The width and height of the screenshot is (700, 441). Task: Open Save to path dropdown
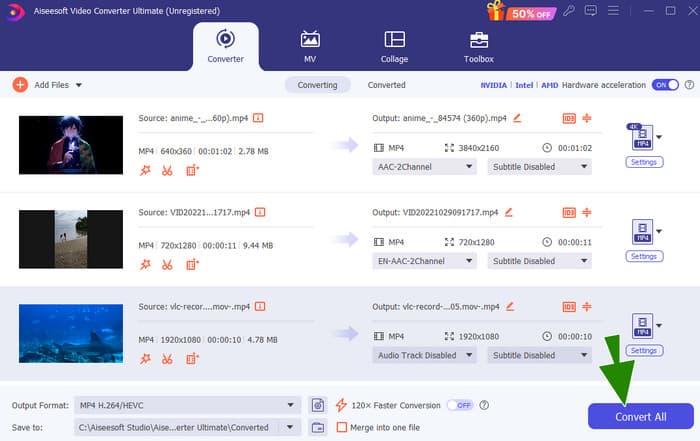290,427
